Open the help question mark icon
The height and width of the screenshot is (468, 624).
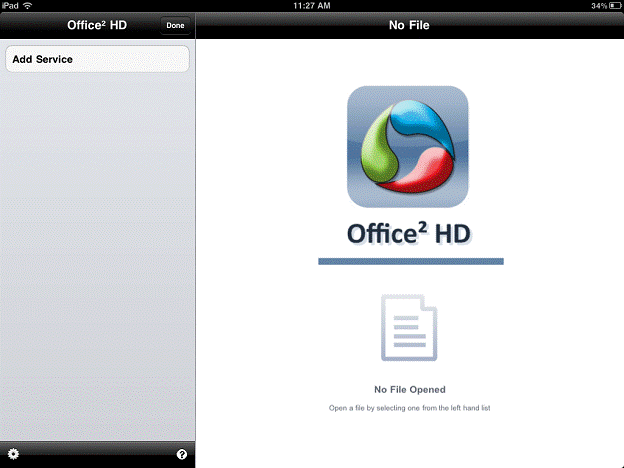182,454
